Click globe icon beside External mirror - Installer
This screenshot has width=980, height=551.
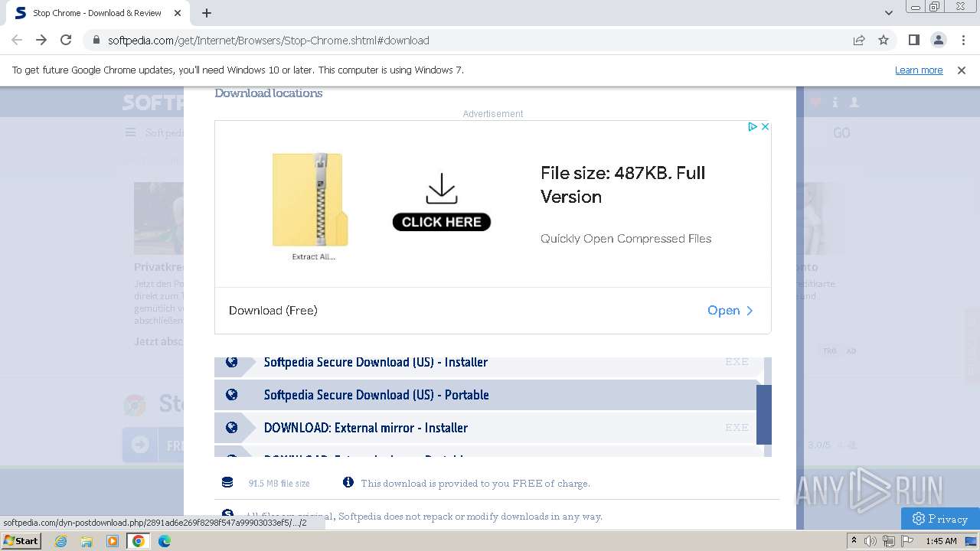[x=231, y=428]
